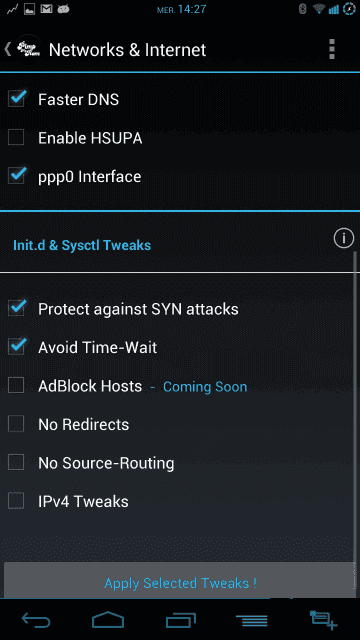360x640 pixels.
Task: Tap the Android home navigation button
Action: pyautogui.click(x=108, y=620)
